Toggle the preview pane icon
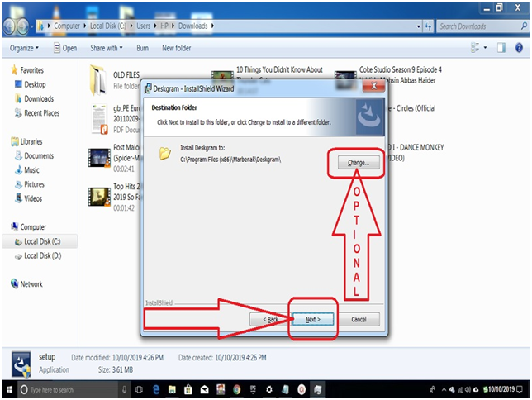The width and height of the screenshot is (532, 400). [501, 48]
